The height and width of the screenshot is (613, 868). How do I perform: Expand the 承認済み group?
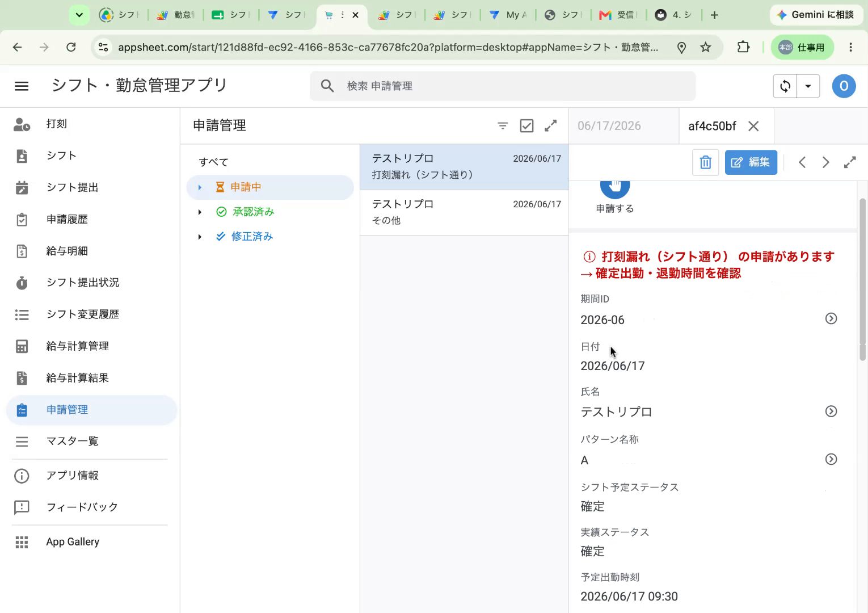(200, 212)
